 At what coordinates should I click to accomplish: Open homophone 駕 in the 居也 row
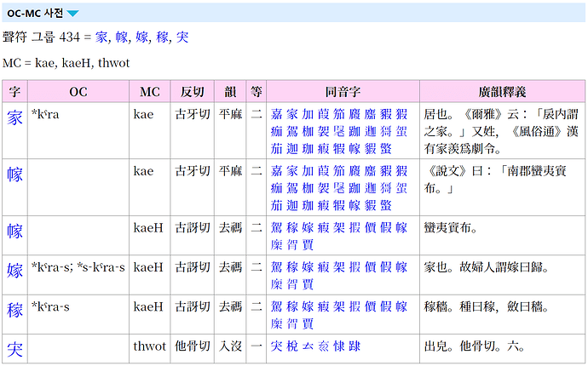[x=292, y=131]
